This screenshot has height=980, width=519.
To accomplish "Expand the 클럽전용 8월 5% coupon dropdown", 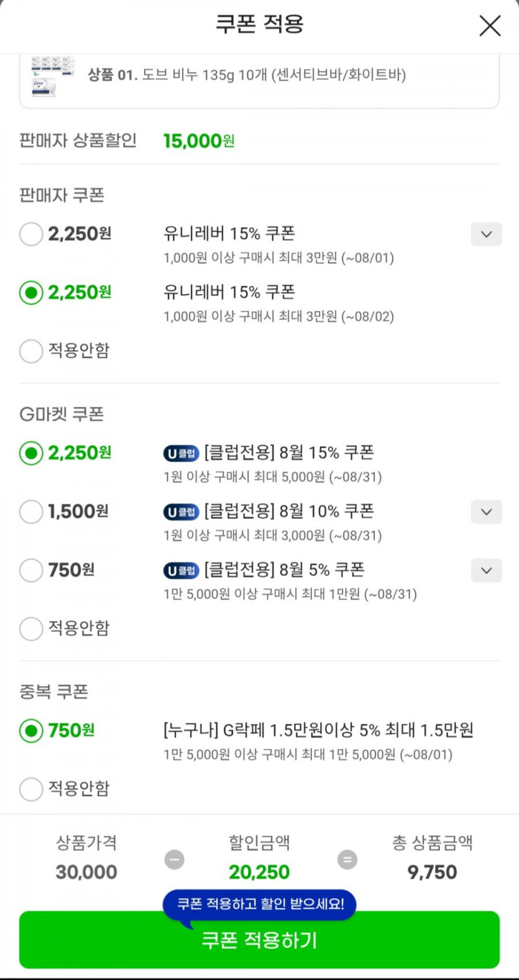I will tap(486, 570).
